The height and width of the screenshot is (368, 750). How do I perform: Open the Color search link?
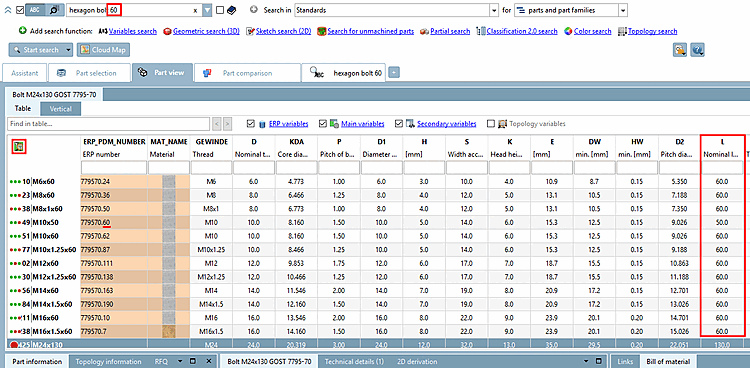click(x=593, y=31)
